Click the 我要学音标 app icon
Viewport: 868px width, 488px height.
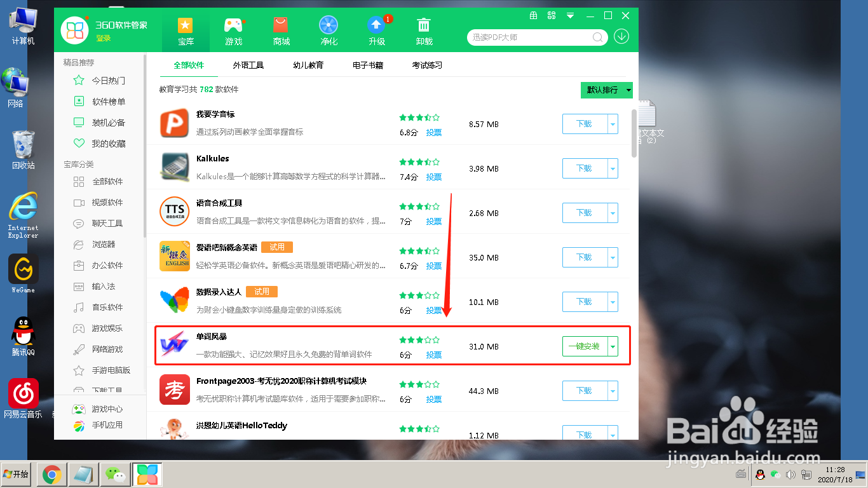[x=175, y=123]
